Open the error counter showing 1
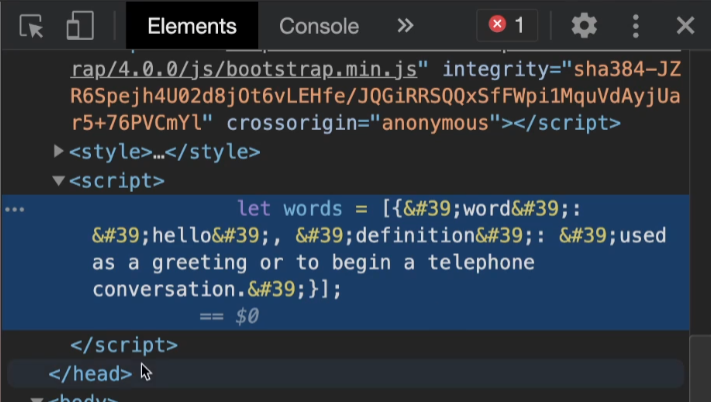711x402 pixels. click(x=507, y=25)
